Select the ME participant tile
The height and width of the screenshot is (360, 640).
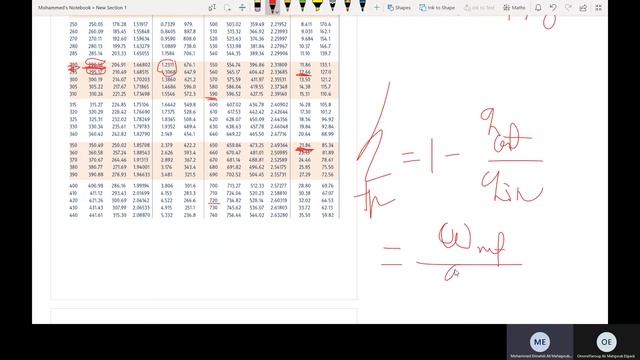540,342
